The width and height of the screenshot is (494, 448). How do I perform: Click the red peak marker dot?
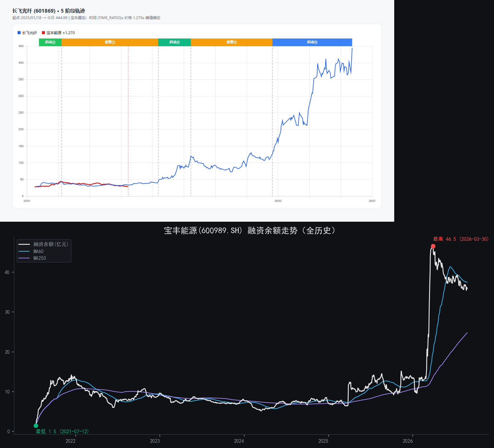point(433,246)
